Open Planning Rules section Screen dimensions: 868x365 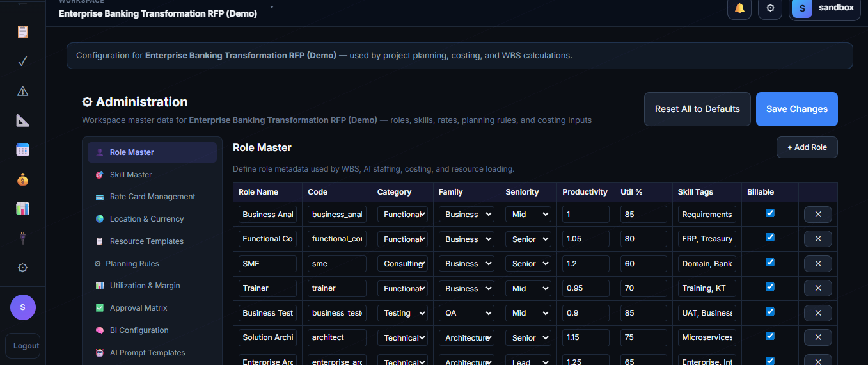[152, 264]
